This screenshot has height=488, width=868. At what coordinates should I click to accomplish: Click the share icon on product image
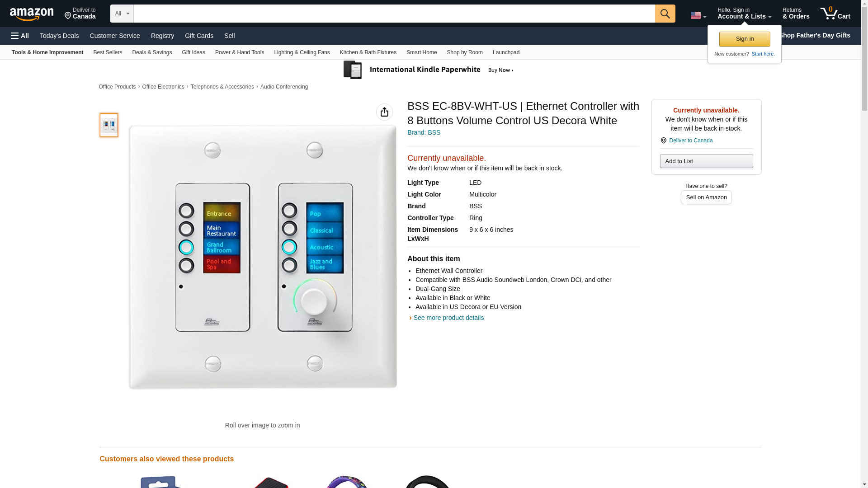point(384,112)
